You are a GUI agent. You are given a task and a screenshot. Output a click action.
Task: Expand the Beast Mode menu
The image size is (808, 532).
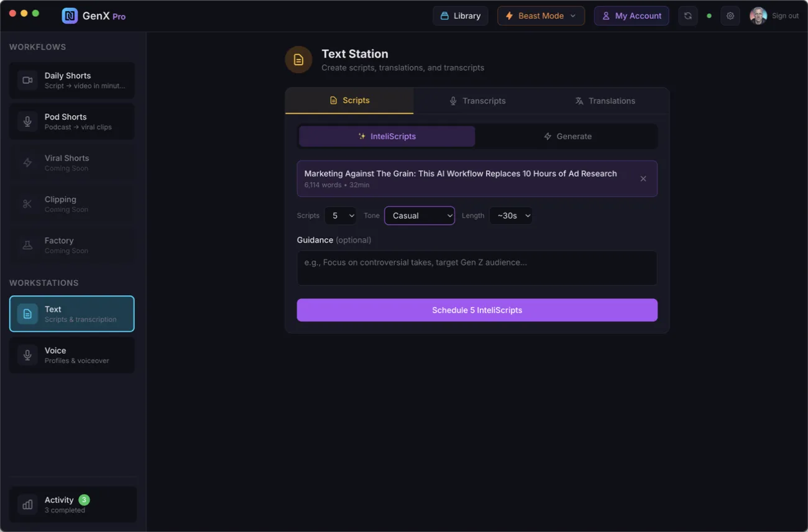coord(541,16)
